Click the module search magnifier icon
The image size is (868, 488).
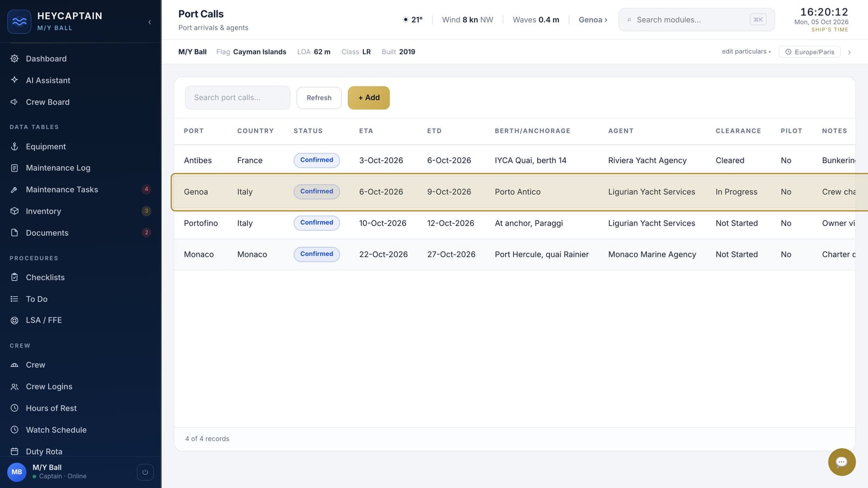(629, 20)
